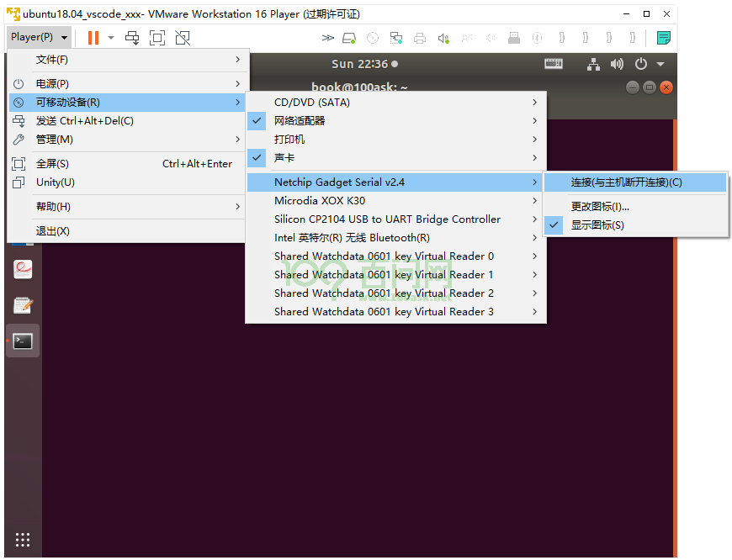Open Show Applications grid in dock
Viewport: 732px width, 560px height.
pyautogui.click(x=23, y=540)
